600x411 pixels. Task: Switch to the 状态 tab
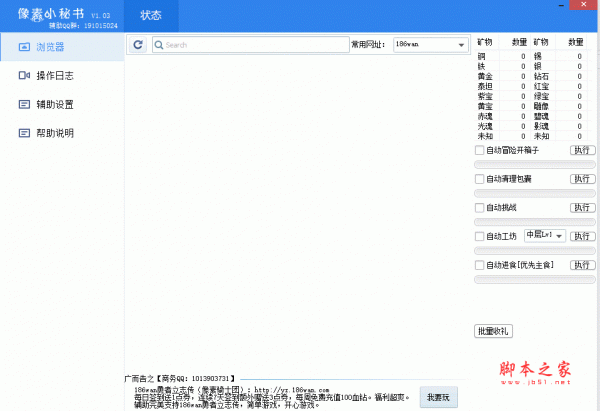tap(150, 15)
